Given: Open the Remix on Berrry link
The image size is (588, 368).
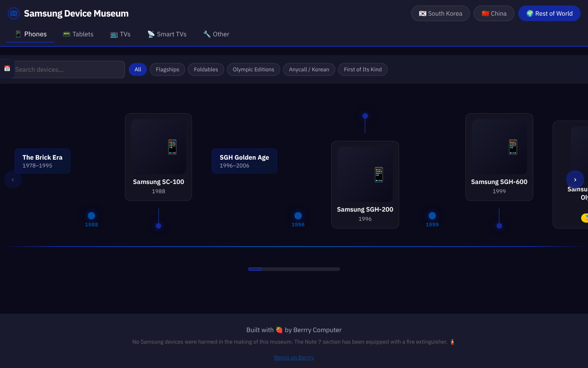Looking at the screenshot, I should 294,357.
